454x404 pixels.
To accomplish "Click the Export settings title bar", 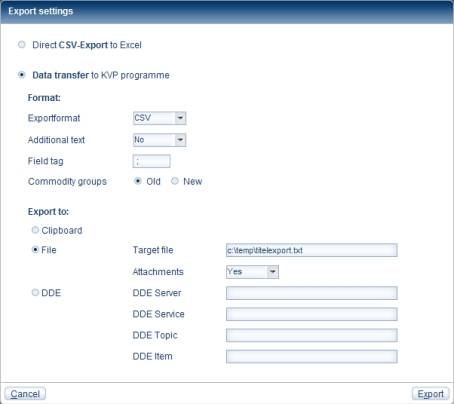I will [227, 12].
